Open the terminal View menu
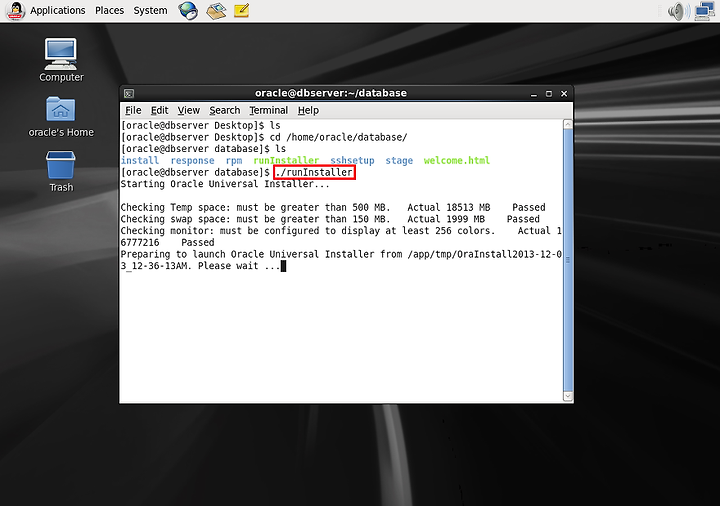720x506 pixels. coord(189,110)
